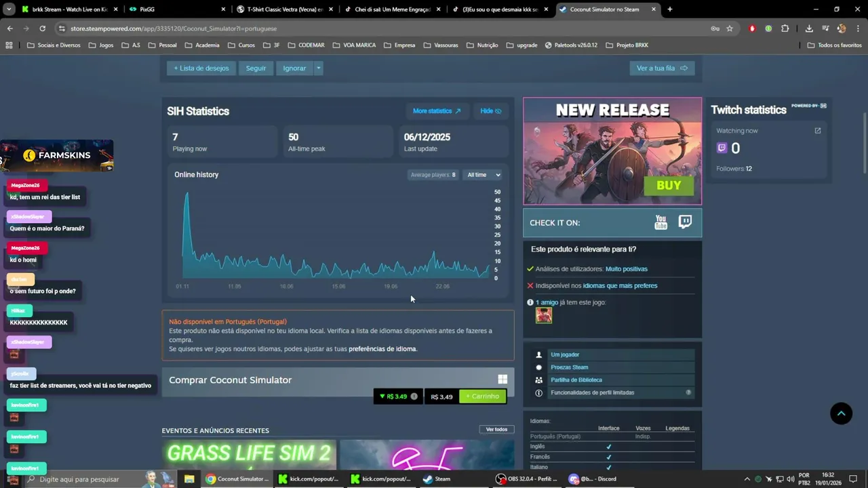Open the red extension icon in Chrome toolbar
868x488 pixels.
click(x=752, y=28)
